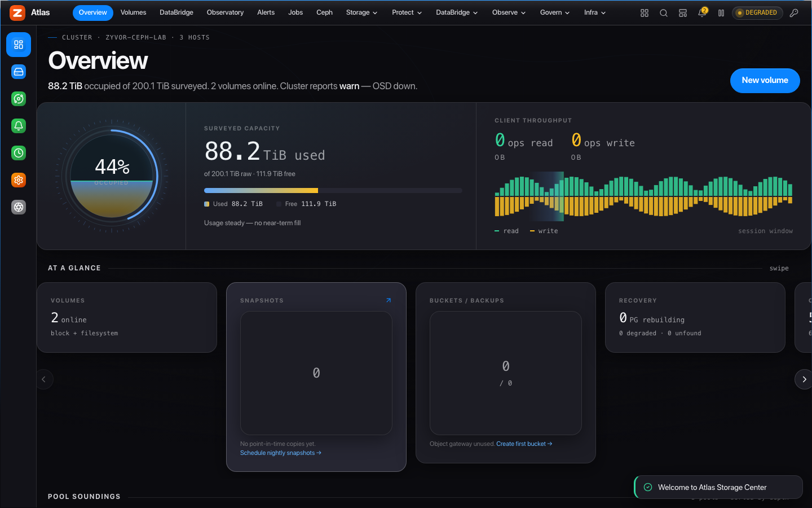Click the 44% occupied gauge

[112, 176]
